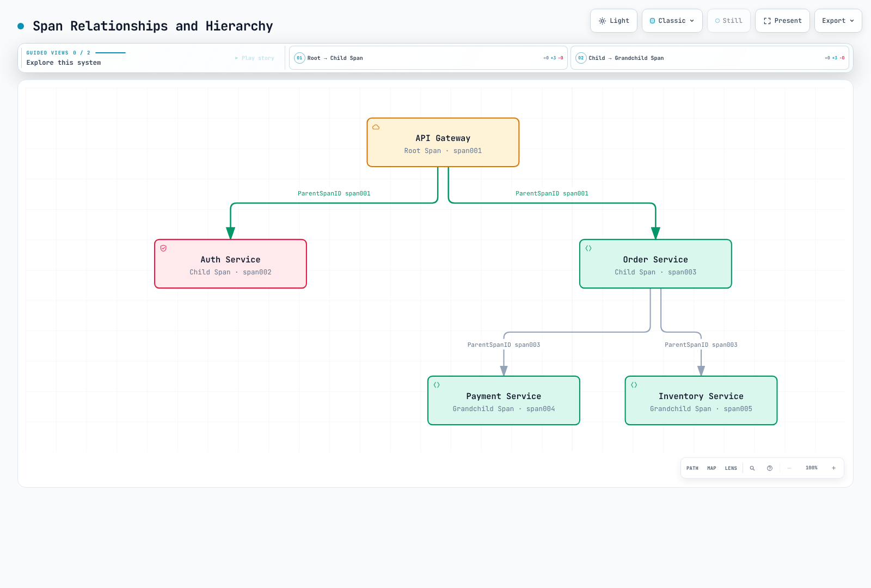This screenshot has width=871, height=588.
Task: Enter Present fullscreen mode
Action: point(782,21)
